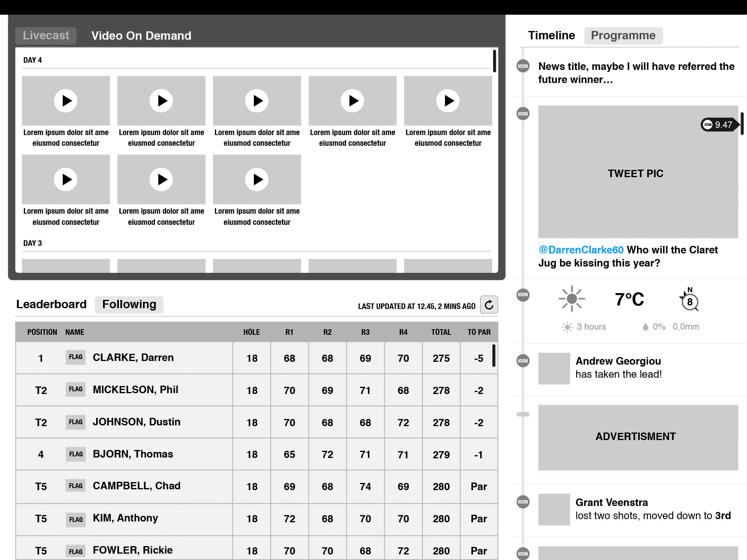Select player FOWLER, Rickie
This screenshot has height=560, width=747.
[x=133, y=550]
